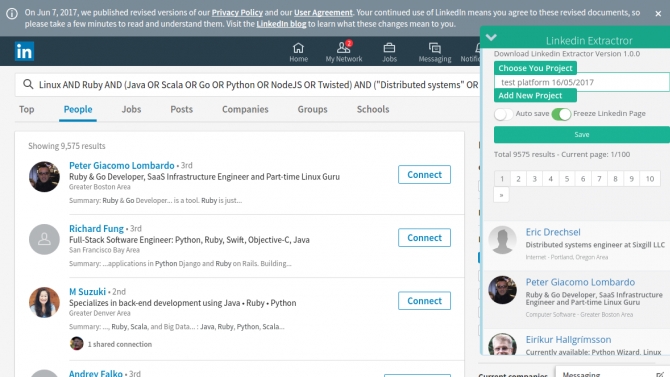Go to extractor page 3
This screenshot has width=670, height=377.
click(x=535, y=179)
